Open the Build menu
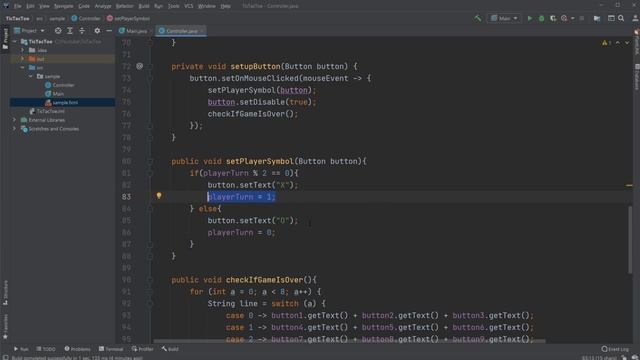 pyautogui.click(x=144, y=6)
